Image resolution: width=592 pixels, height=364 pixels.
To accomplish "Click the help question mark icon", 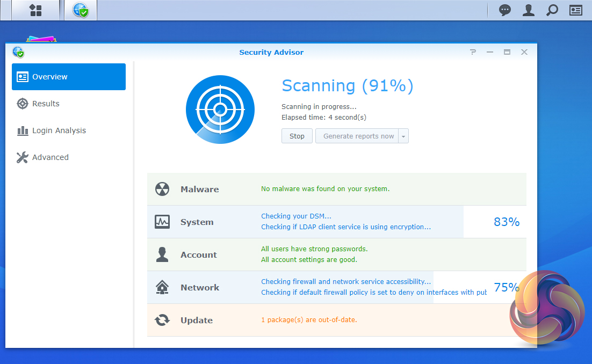I will [x=473, y=52].
